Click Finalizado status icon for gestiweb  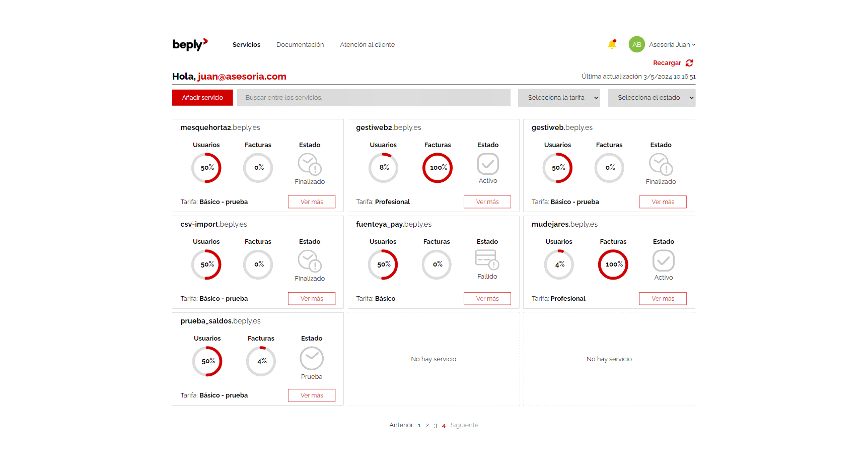[661, 164]
